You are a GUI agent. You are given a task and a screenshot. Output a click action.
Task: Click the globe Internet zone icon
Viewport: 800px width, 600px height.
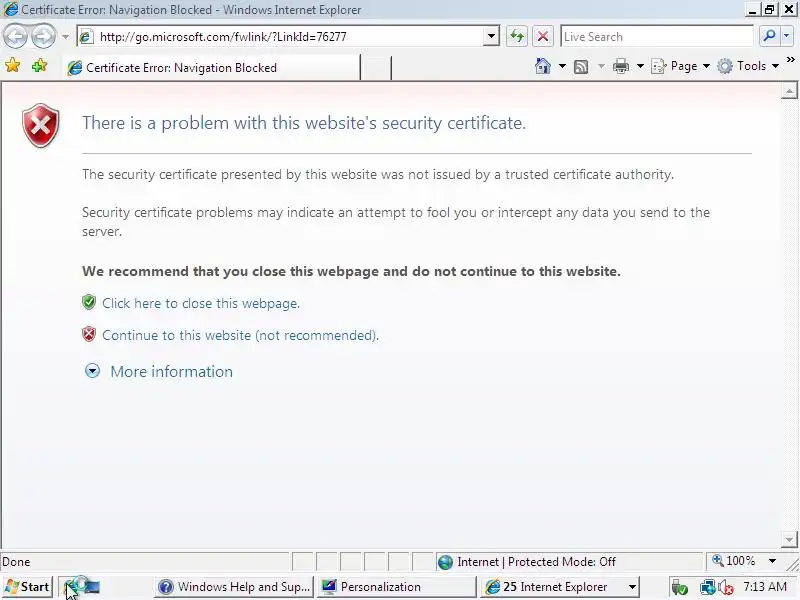(x=445, y=562)
